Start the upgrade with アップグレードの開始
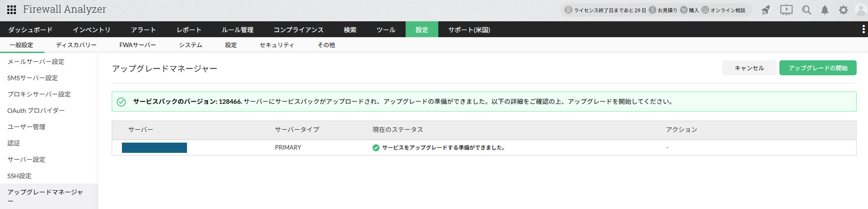Viewport: 868px width, 209px height. [817, 68]
